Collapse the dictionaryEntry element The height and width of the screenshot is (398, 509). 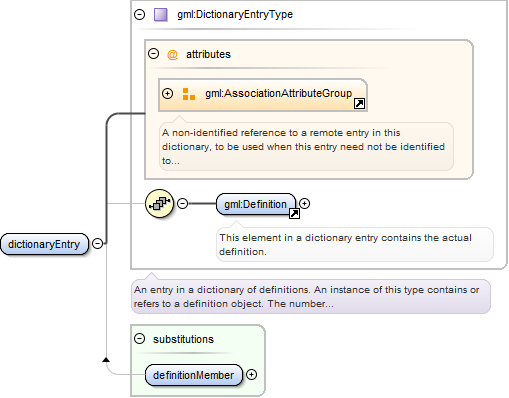tap(97, 244)
